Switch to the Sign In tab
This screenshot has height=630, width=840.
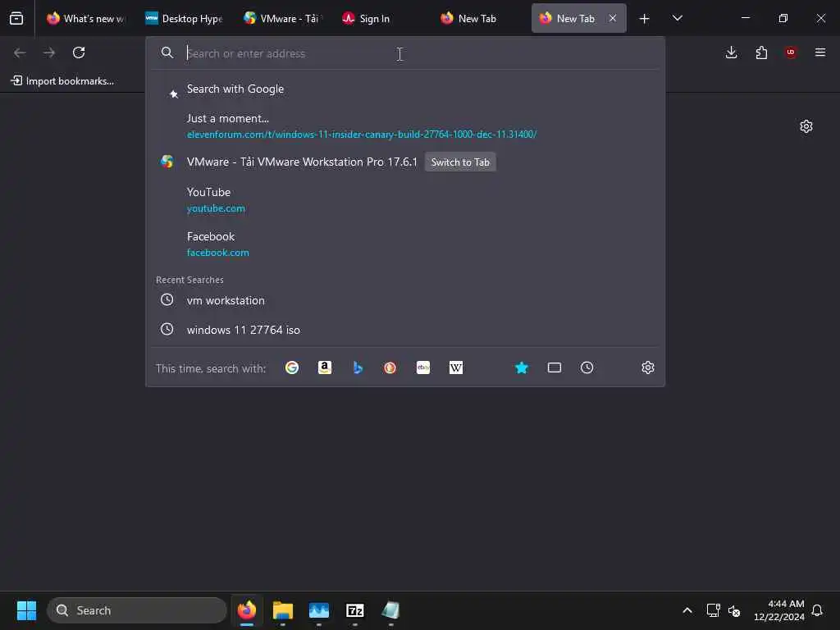[381, 18]
